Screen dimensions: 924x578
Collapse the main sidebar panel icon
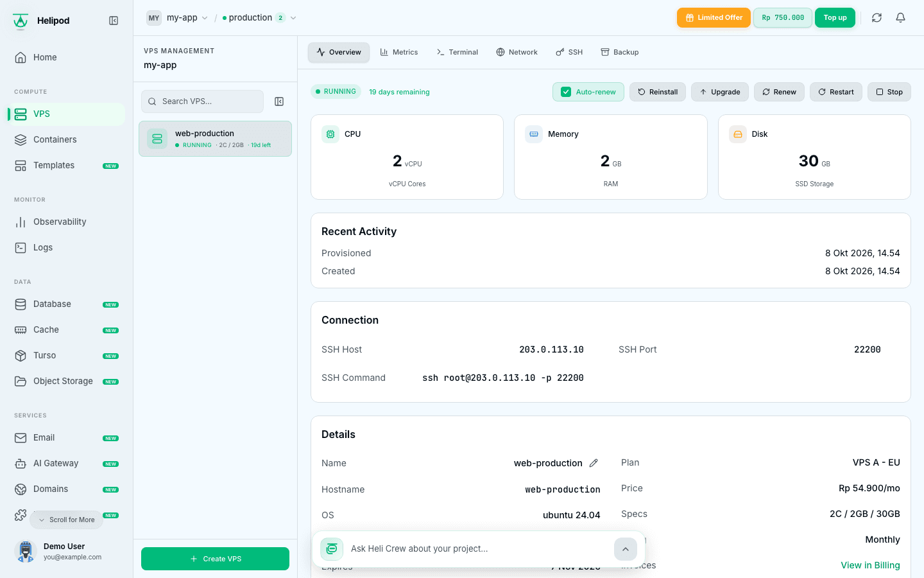[114, 21]
